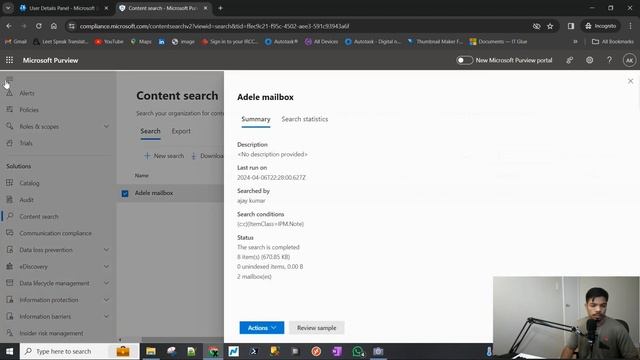Open WhatsApp from the taskbar
Screen dimensions: 640x360
coord(358,351)
